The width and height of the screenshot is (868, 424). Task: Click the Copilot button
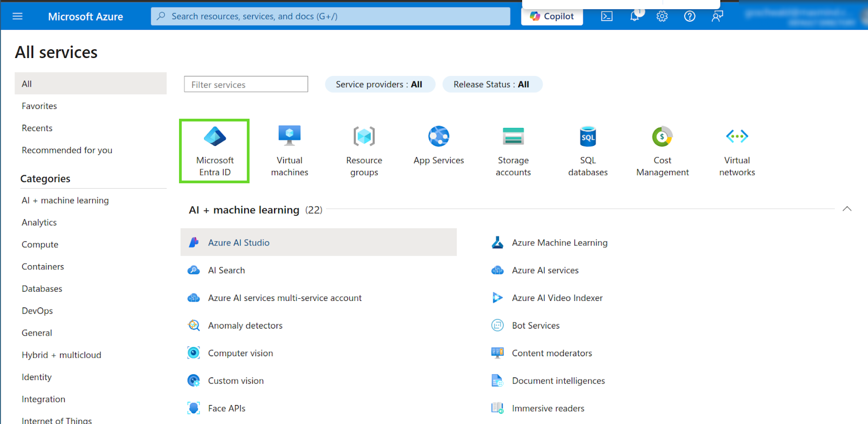552,16
